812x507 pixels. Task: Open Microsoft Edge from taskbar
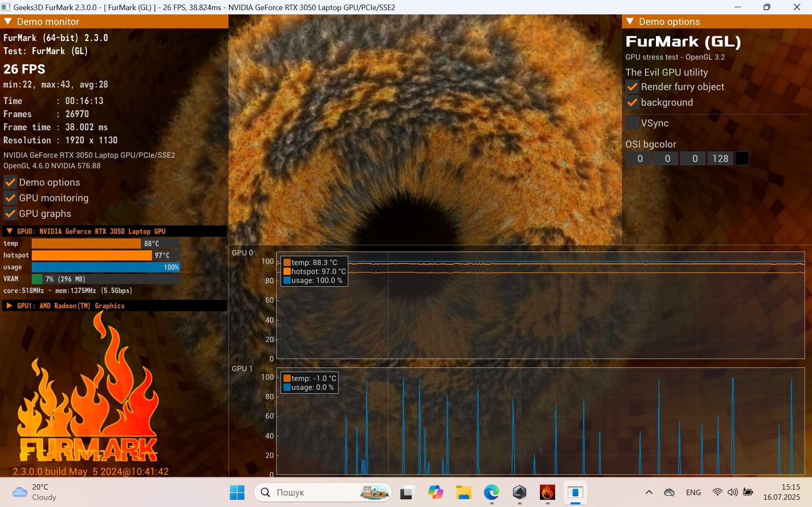(491, 492)
